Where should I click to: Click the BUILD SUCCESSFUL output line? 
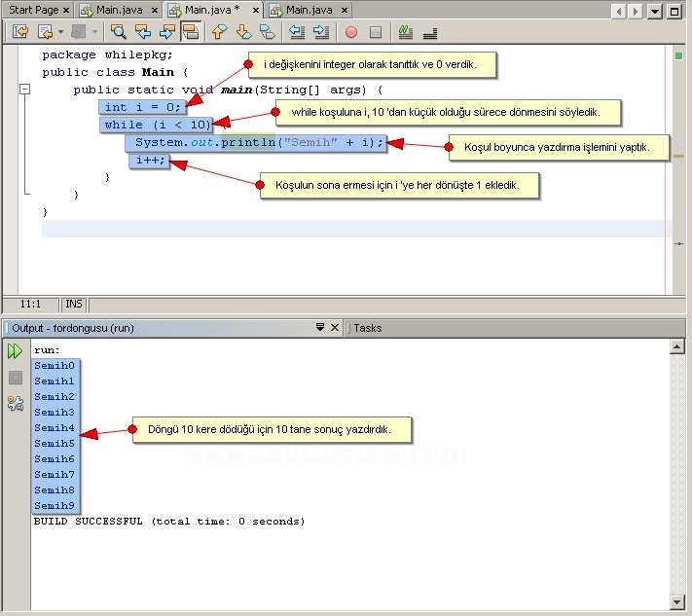tap(169, 522)
